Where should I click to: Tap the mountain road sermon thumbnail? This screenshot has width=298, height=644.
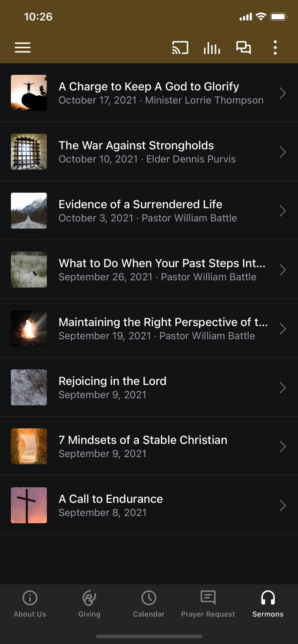point(28,210)
